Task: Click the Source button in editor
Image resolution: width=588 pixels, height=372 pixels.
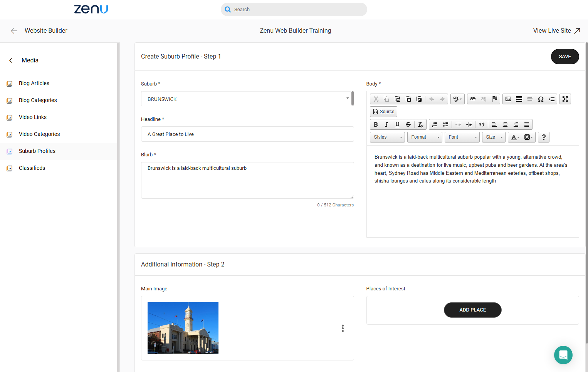Action: click(x=383, y=112)
